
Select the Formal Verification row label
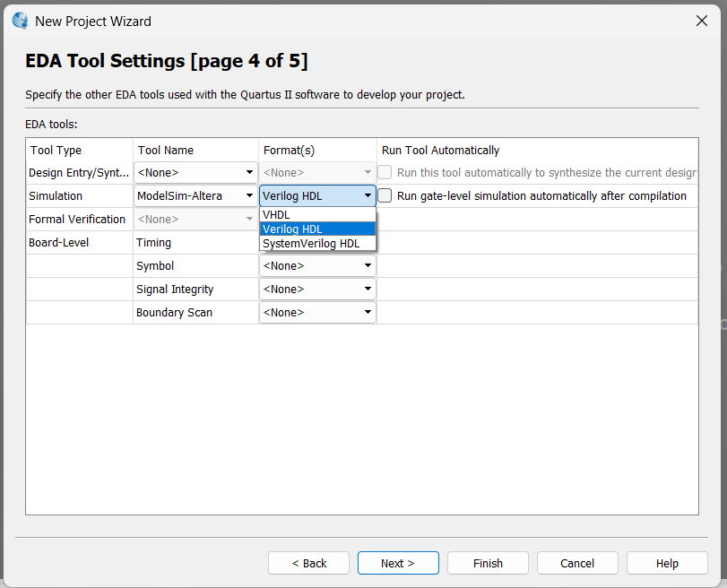(77, 219)
